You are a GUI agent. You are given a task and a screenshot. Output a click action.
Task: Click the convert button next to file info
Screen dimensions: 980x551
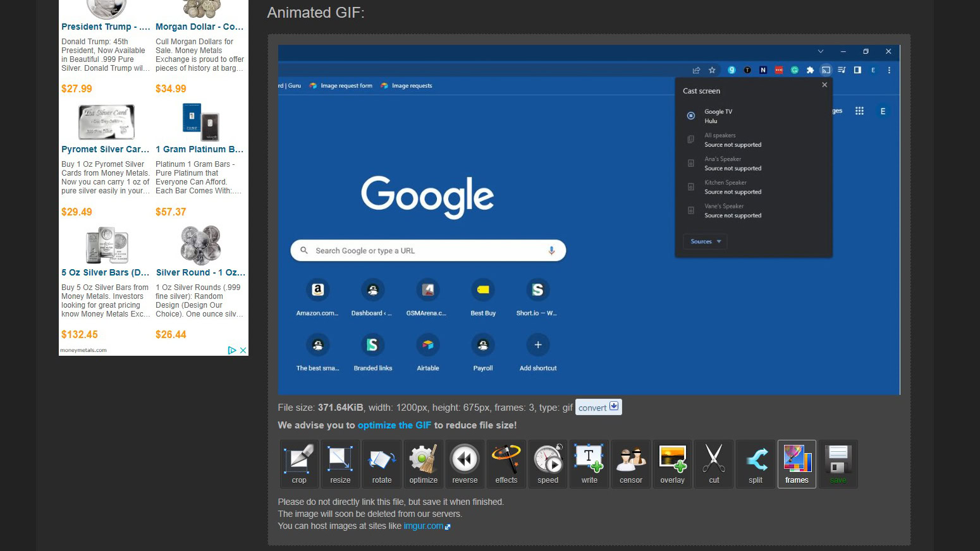tap(599, 408)
